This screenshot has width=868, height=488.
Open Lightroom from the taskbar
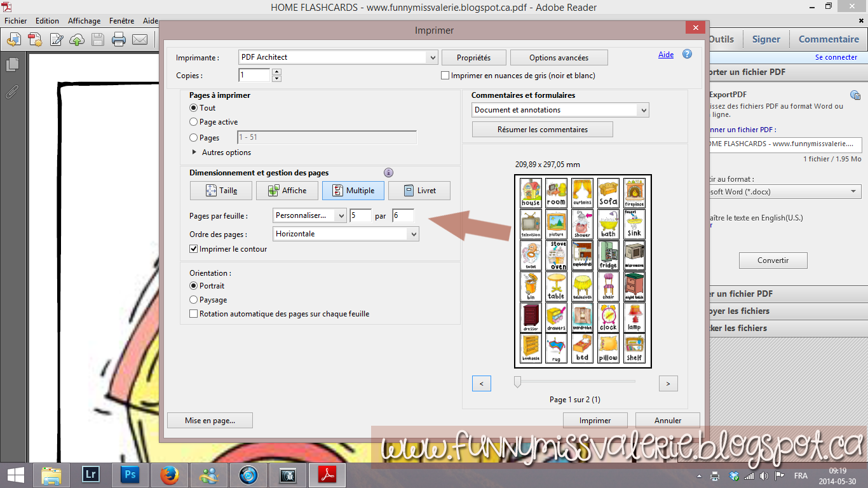pyautogui.click(x=92, y=475)
